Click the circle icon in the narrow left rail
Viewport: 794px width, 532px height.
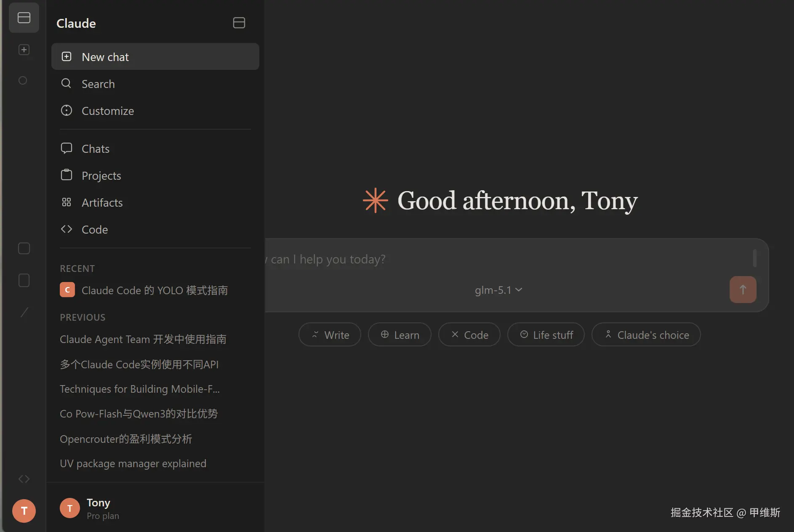tap(23, 80)
